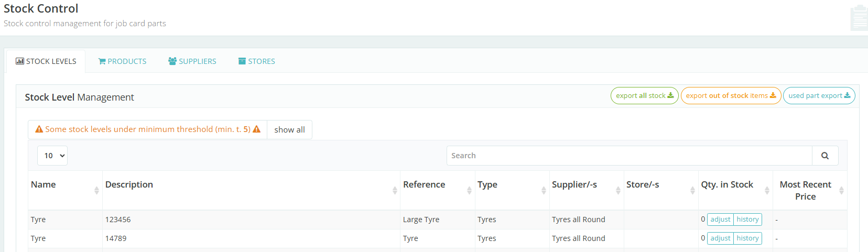Open the rows-per-page dropdown showing 10

tap(52, 156)
